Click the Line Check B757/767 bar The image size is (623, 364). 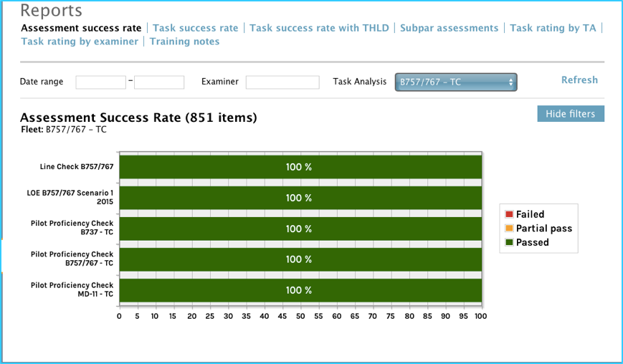(x=300, y=167)
